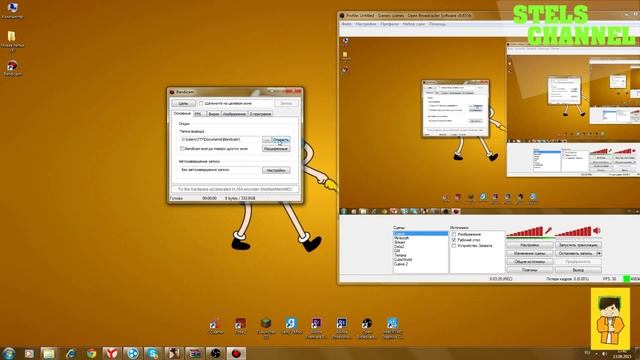Click Общие источники button in OBS

coord(530,262)
